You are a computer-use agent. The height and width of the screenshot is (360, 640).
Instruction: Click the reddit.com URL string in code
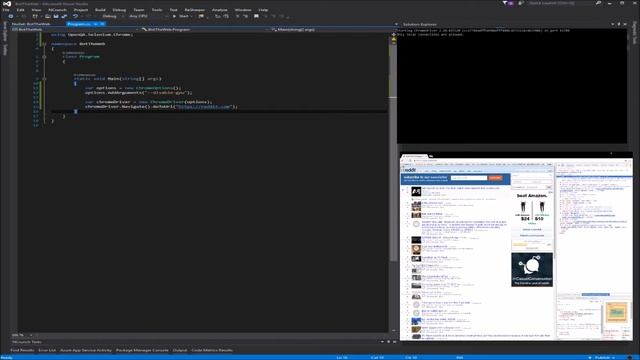[204, 107]
